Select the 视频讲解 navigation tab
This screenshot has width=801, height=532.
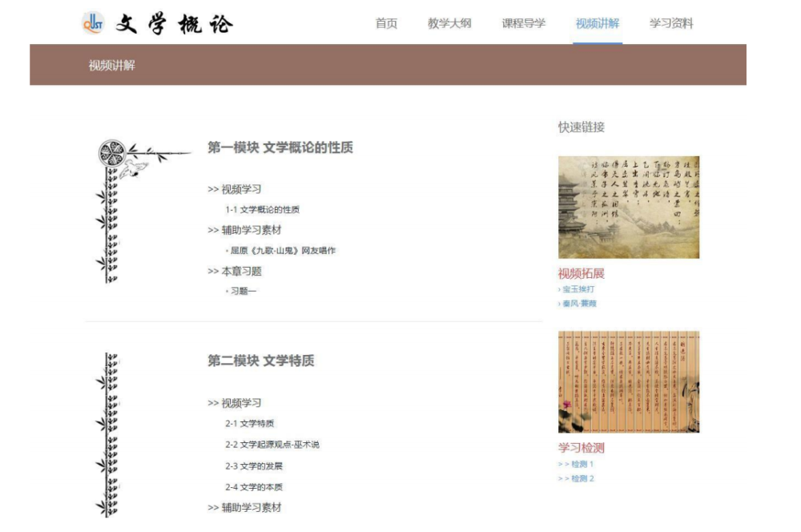[x=598, y=23]
